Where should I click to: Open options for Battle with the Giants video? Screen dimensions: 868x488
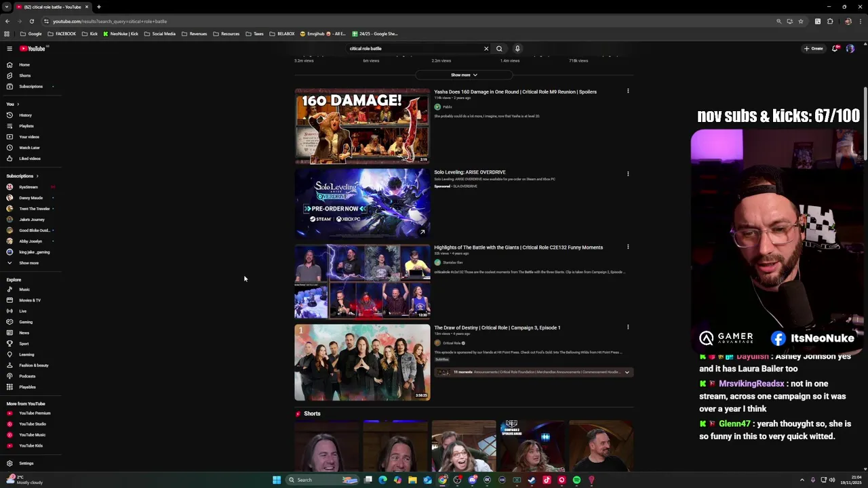click(x=628, y=247)
